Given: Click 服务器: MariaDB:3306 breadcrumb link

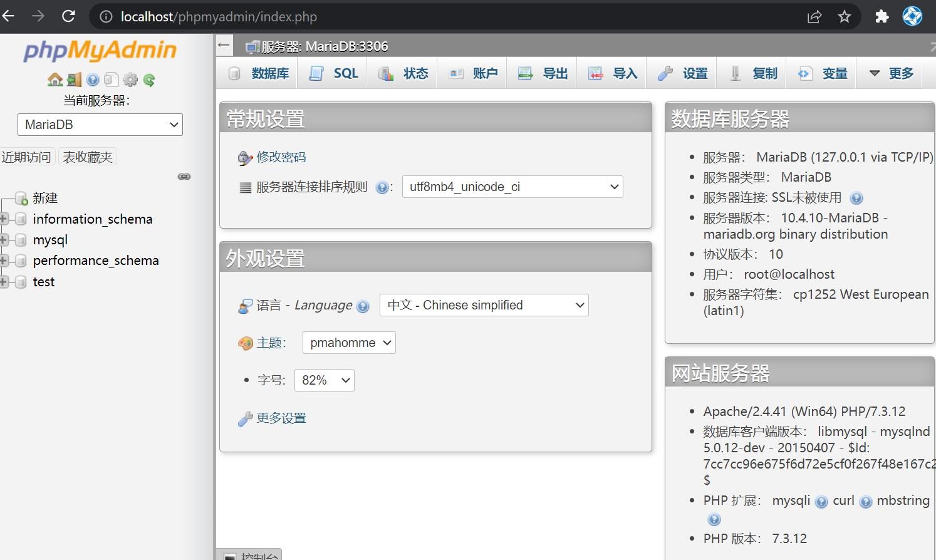Looking at the screenshot, I should (325, 46).
